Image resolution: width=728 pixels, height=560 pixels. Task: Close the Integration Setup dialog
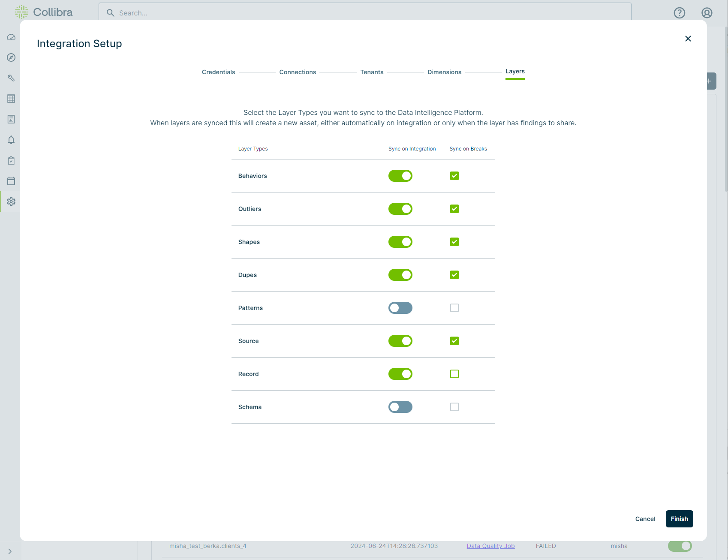click(688, 39)
